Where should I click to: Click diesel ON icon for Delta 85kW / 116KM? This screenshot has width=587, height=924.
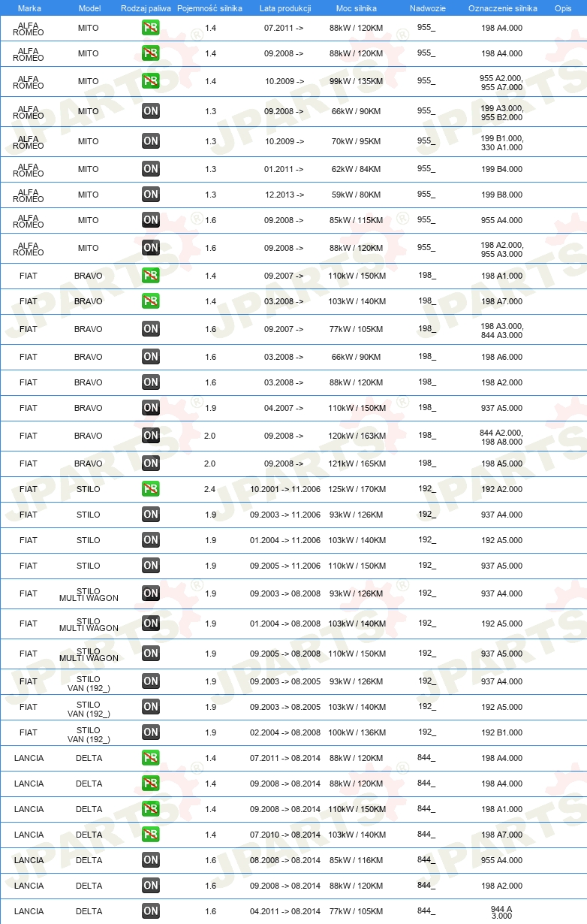(151, 860)
